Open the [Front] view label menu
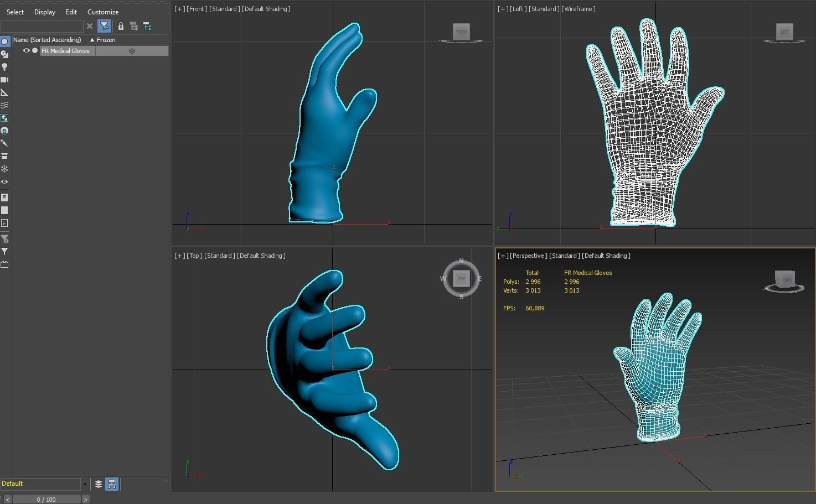Viewport: 816px width, 504px height. click(x=197, y=9)
